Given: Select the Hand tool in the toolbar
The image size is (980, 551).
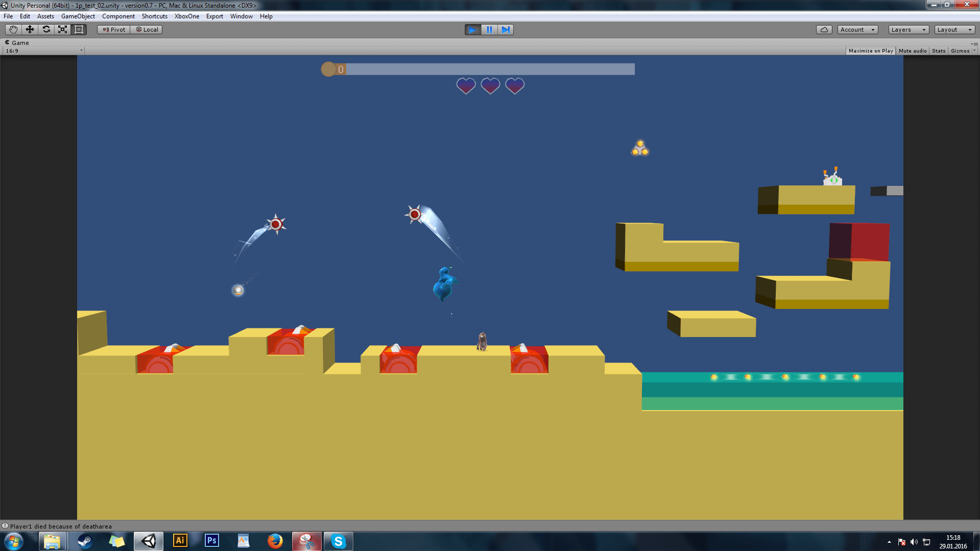Looking at the screenshot, I should tap(12, 29).
